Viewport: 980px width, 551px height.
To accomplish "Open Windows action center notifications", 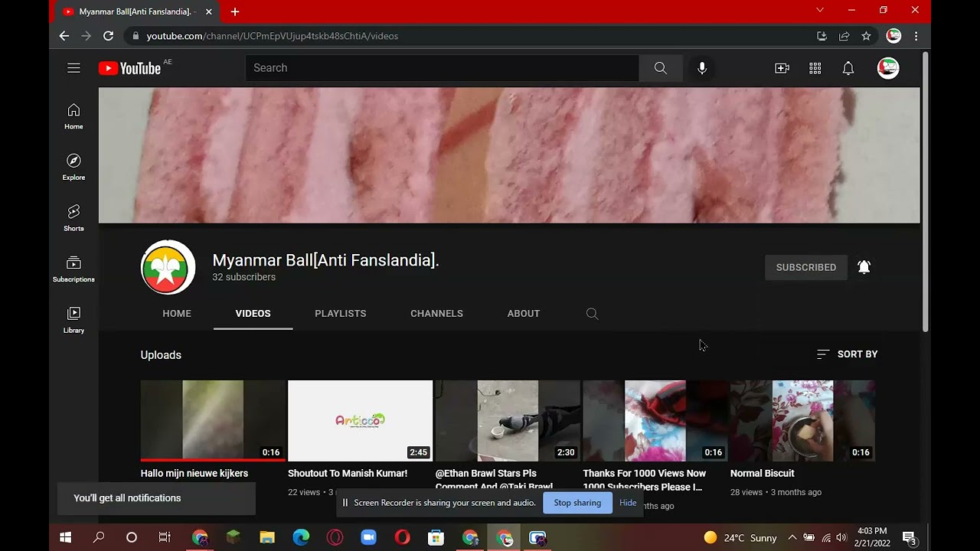I will click(910, 538).
